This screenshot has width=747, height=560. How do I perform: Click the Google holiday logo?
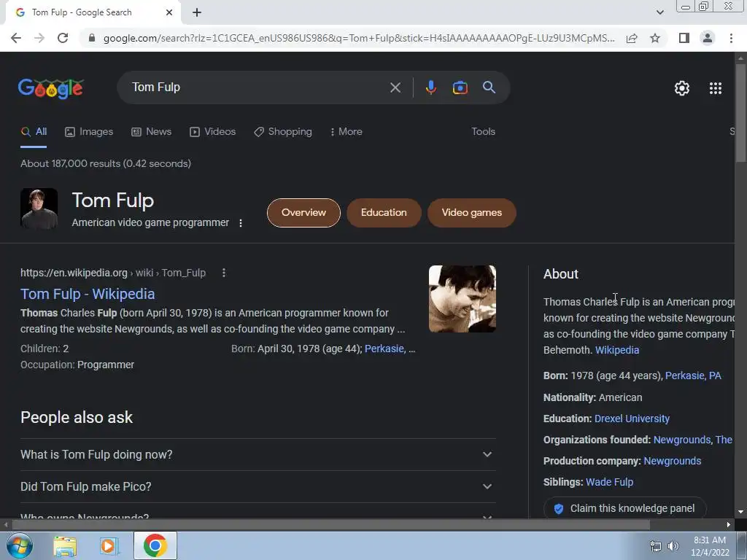click(x=51, y=88)
